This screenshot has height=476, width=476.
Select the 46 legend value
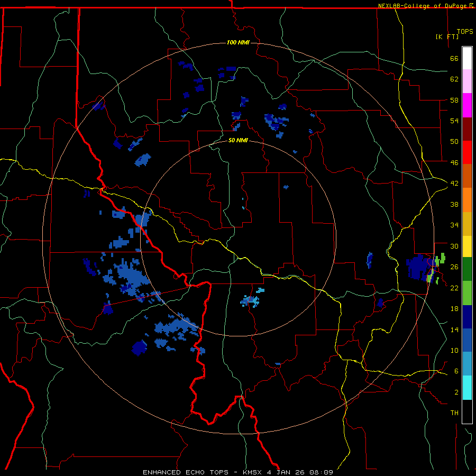pyautogui.click(x=454, y=162)
